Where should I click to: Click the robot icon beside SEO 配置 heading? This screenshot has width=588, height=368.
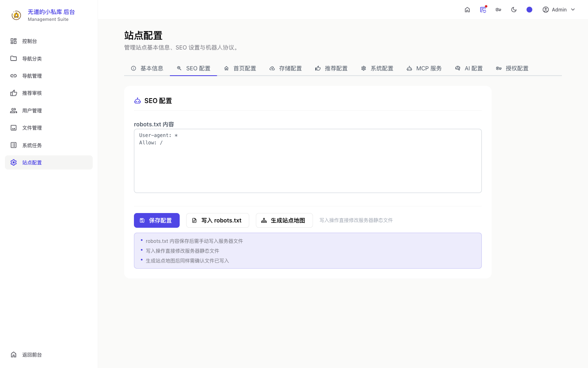click(138, 101)
